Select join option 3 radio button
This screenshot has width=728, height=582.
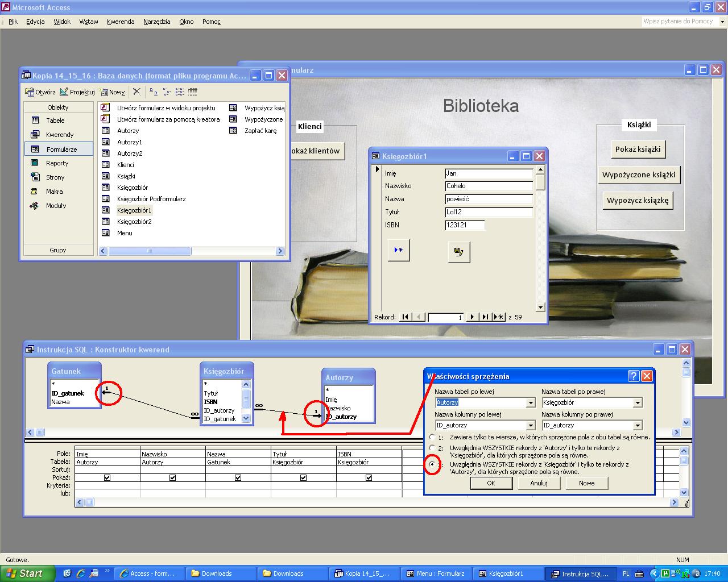(432, 464)
